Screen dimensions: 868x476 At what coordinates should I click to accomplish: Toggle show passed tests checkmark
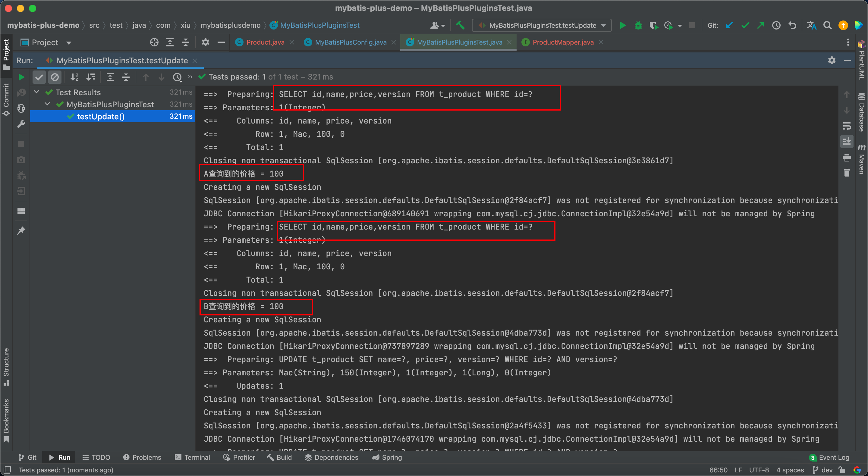click(39, 77)
